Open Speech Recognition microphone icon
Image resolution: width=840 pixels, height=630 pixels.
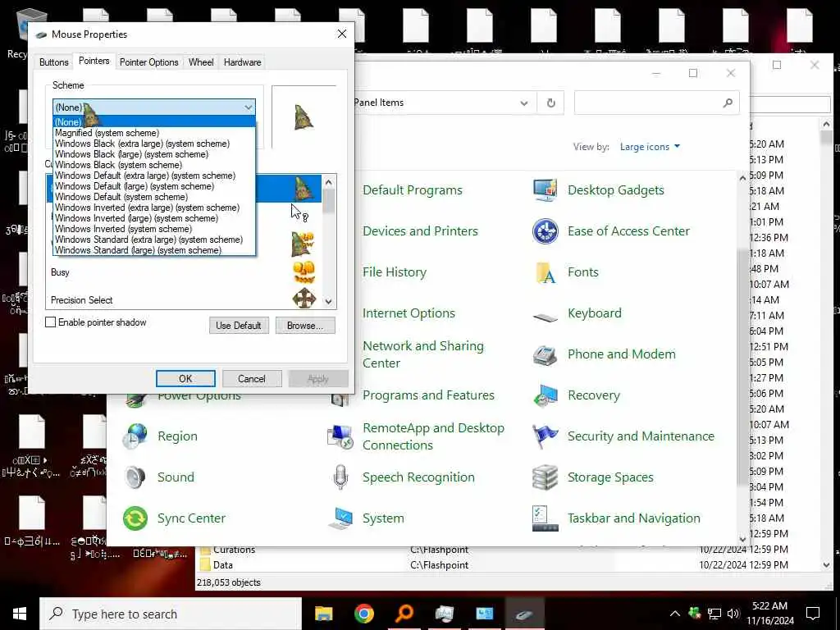(x=340, y=477)
